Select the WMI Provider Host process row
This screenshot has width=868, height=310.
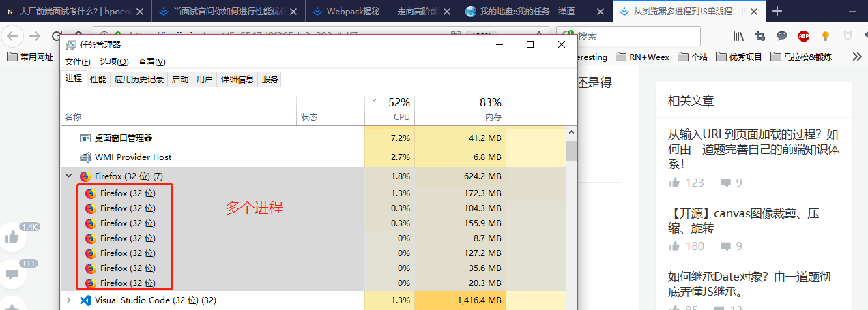click(x=314, y=157)
